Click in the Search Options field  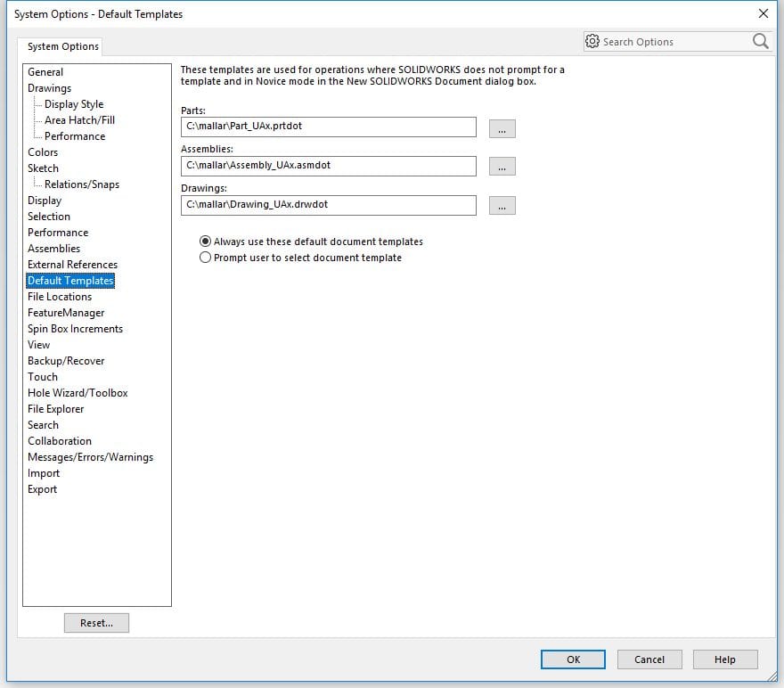coord(673,42)
